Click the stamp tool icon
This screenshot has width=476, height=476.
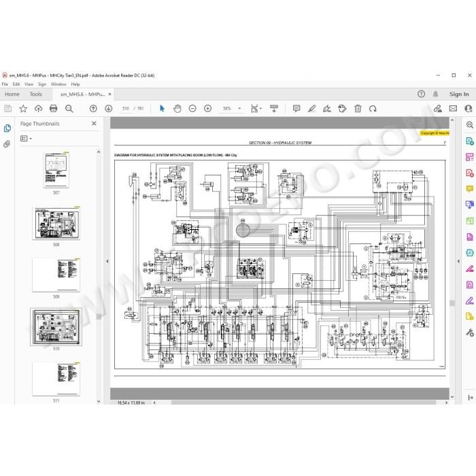coord(342,109)
